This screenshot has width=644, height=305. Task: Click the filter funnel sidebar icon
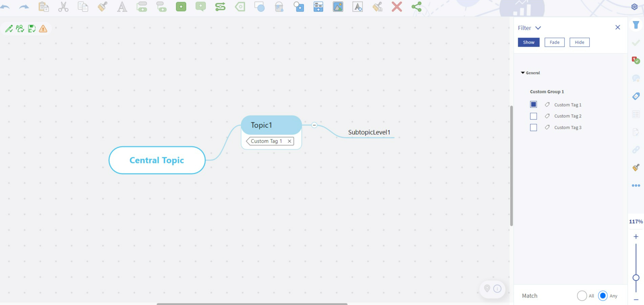coord(636,25)
